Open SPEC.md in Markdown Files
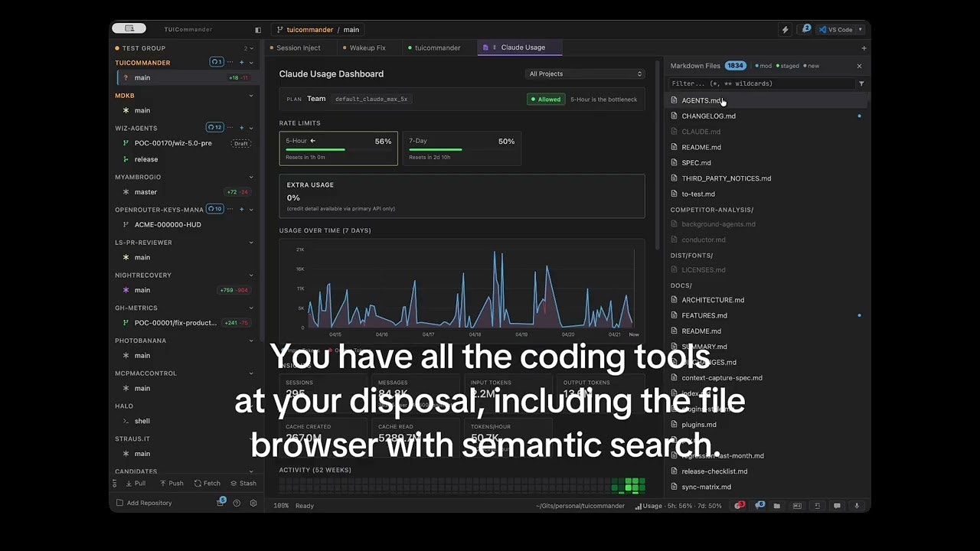The height and width of the screenshot is (551, 980). [766, 163]
